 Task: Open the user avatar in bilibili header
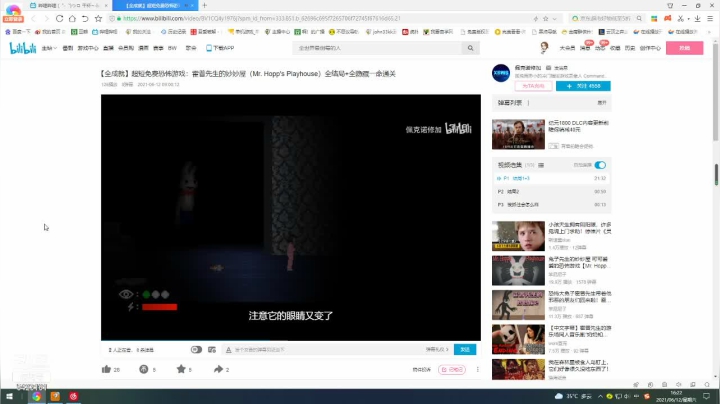point(545,47)
